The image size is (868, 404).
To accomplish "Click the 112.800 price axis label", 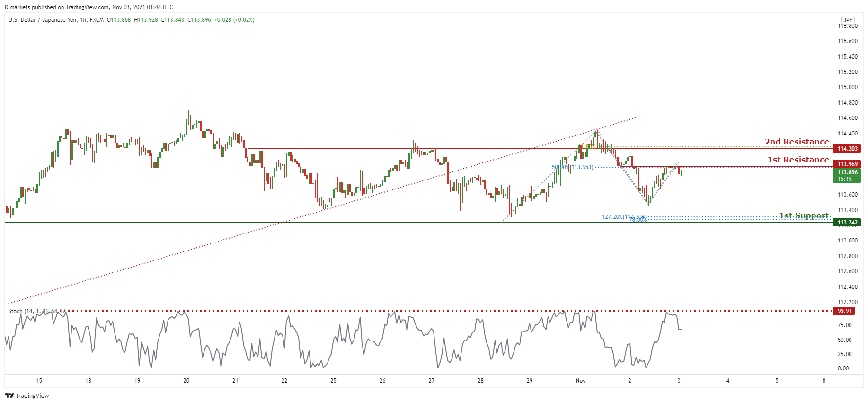I will click(848, 256).
